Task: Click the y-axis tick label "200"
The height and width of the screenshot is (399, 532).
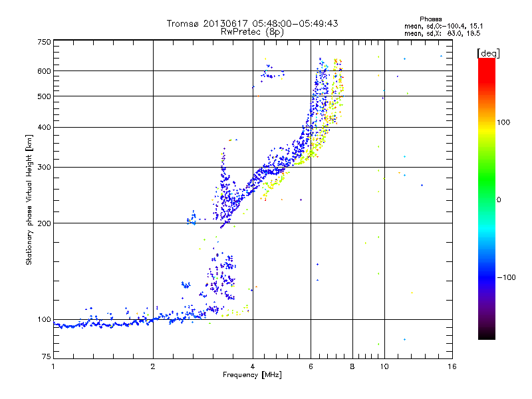Action: click(x=44, y=223)
